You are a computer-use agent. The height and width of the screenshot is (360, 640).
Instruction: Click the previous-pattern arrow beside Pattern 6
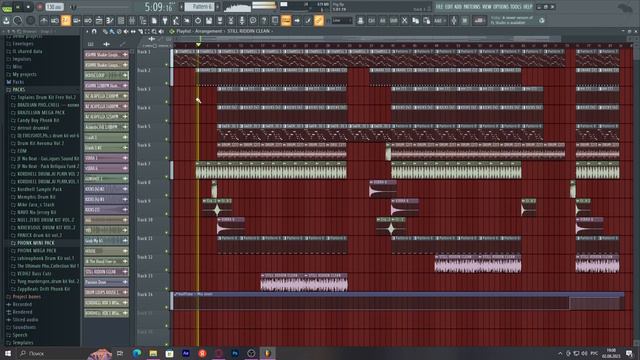182,7
